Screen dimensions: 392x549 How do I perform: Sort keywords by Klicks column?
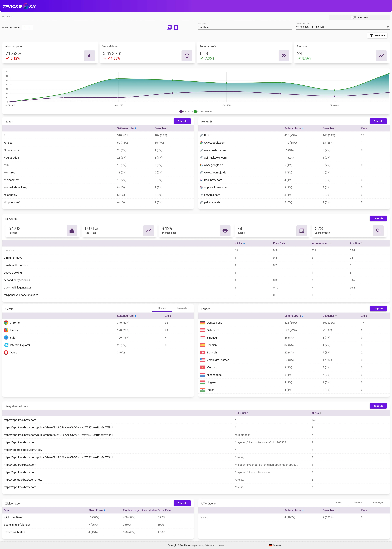(239, 243)
